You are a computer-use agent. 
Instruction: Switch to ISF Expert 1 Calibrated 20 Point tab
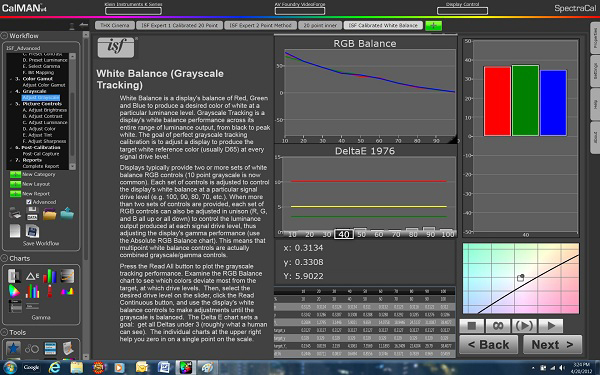click(179, 26)
